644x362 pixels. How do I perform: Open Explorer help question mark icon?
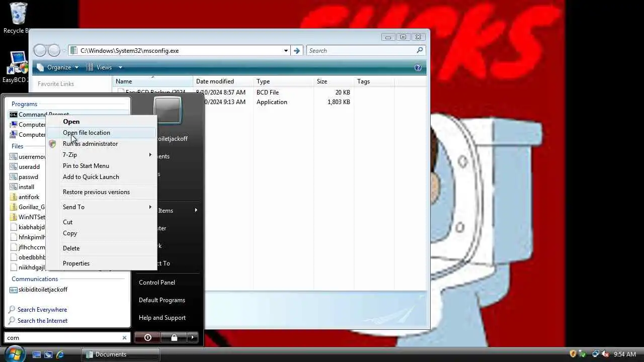(x=418, y=67)
